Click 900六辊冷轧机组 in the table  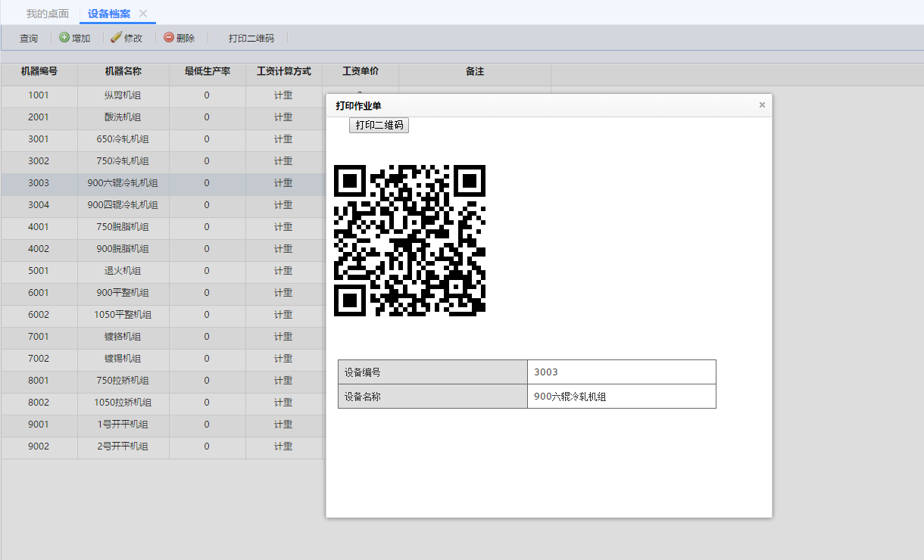(123, 183)
